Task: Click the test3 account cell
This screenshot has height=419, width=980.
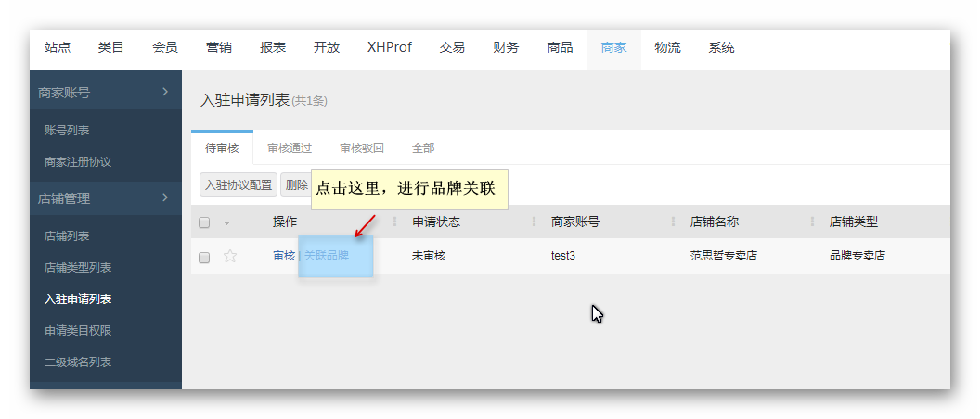Action: (563, 256)
